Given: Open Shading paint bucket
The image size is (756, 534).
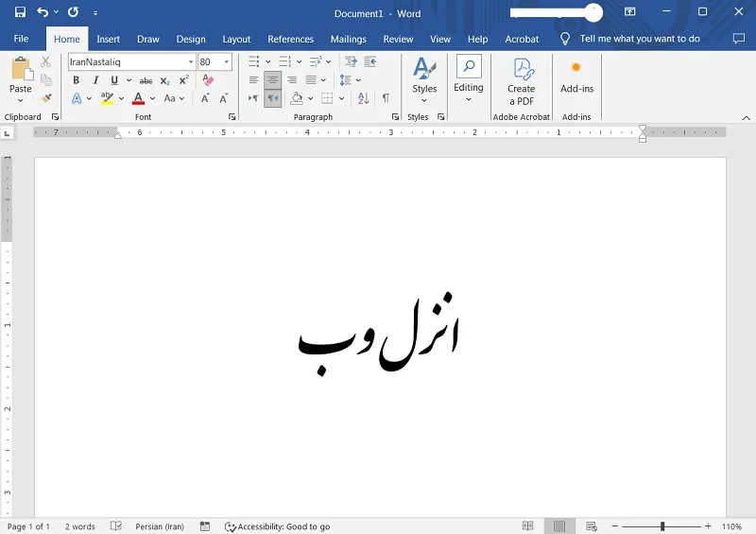Looking at the screenshot, I should 297,98.
